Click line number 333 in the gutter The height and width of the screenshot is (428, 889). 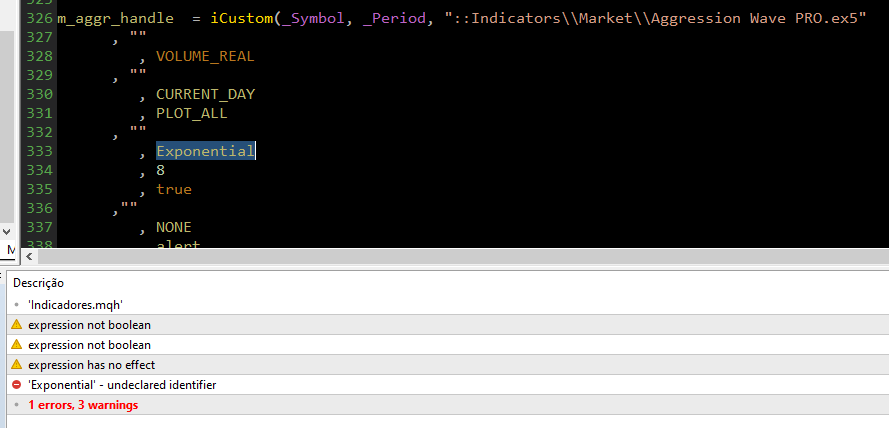tap(40, 151)
